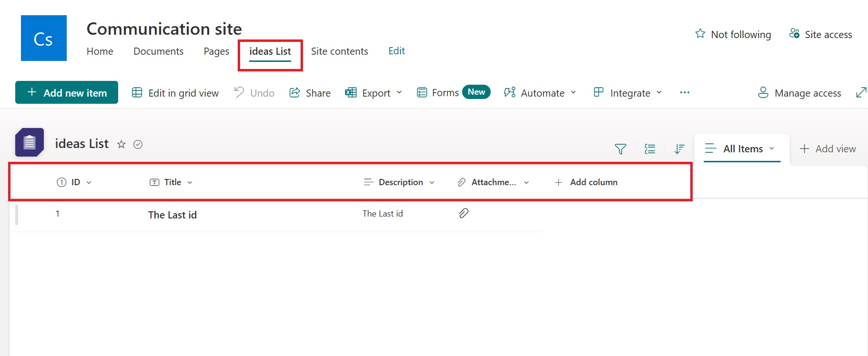Open the more options ellipsis in toolbar
868x356 pixels.
[685, 92]
